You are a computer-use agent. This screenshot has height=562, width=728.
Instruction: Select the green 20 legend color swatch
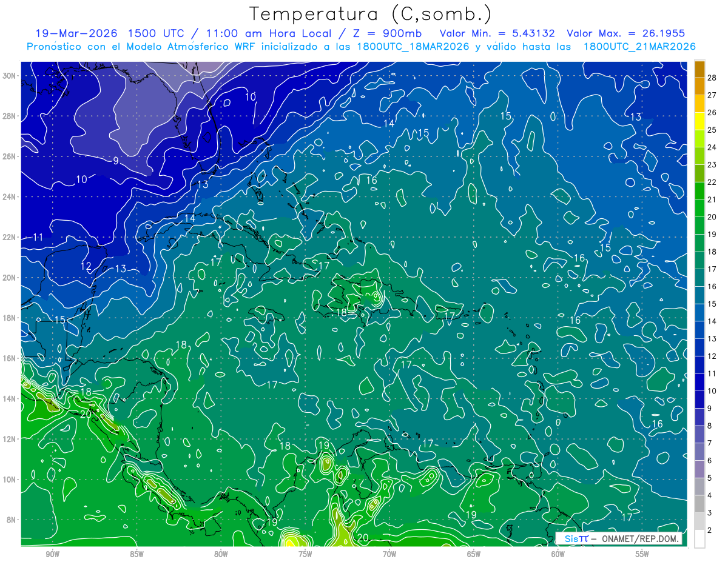[x=699, y=208]
